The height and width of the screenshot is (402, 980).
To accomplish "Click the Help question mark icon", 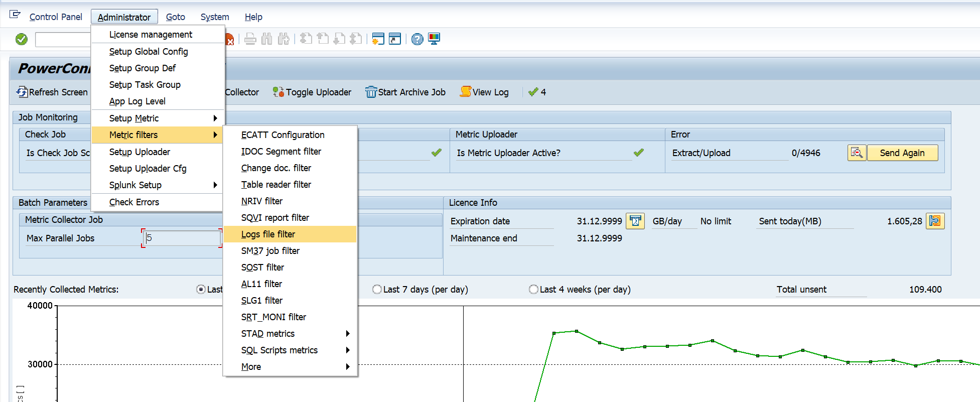I will click(417, 39).
